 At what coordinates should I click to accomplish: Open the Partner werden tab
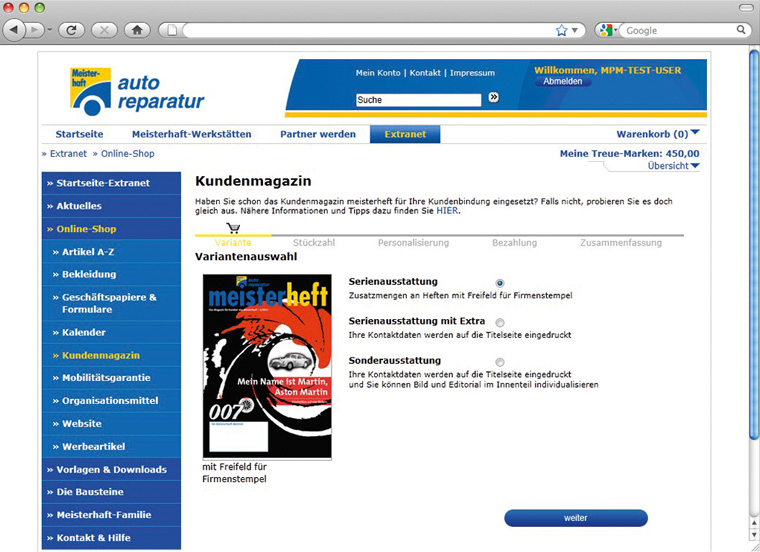[x=317, y=134]
